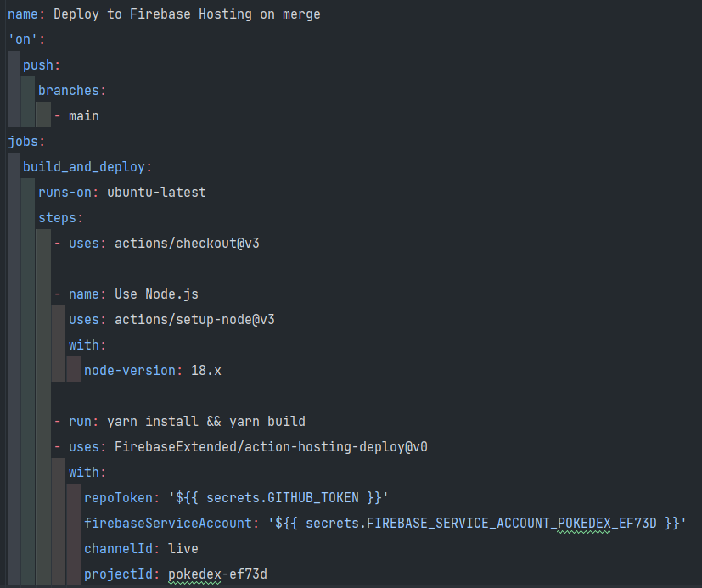Click the 'steps' key

pos(58,218)
